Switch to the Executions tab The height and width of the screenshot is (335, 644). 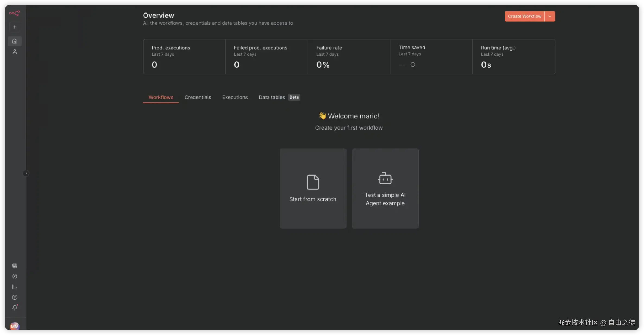tap(235, 97)
